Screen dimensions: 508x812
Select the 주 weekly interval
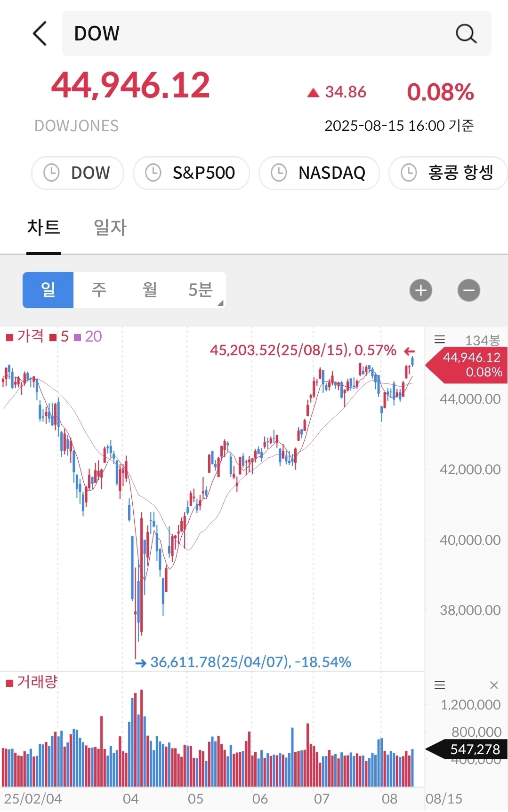pyautogui.click(x=99, y=290)
